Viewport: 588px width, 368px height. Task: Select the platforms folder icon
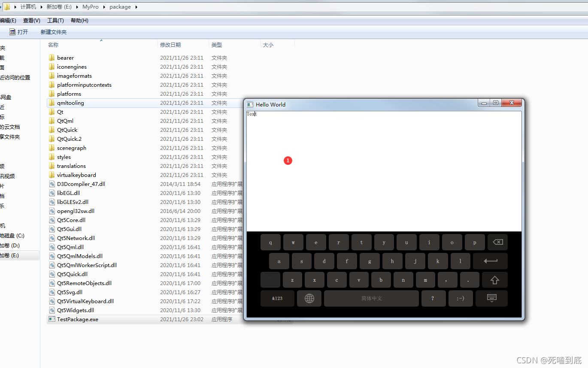[52, 94]
